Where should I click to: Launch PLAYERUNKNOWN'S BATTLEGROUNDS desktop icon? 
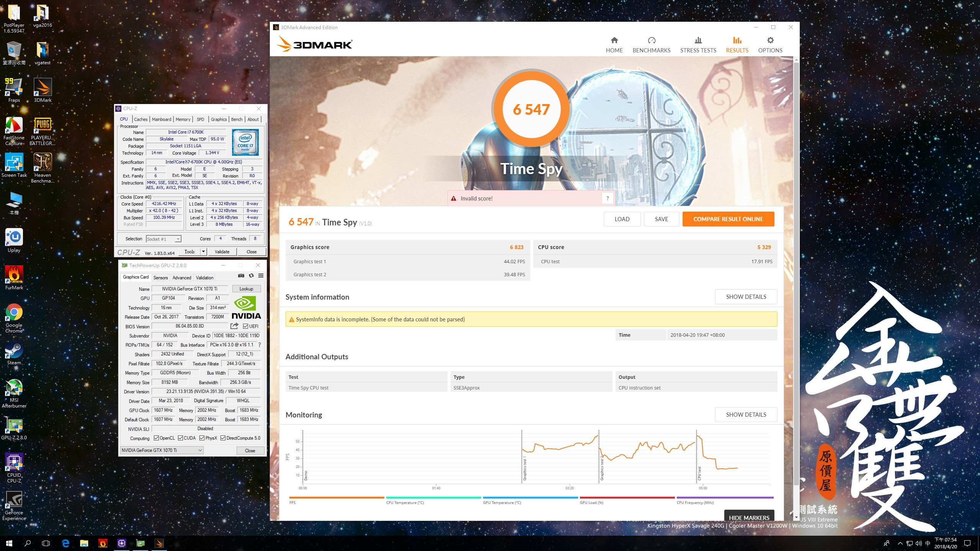42,130
